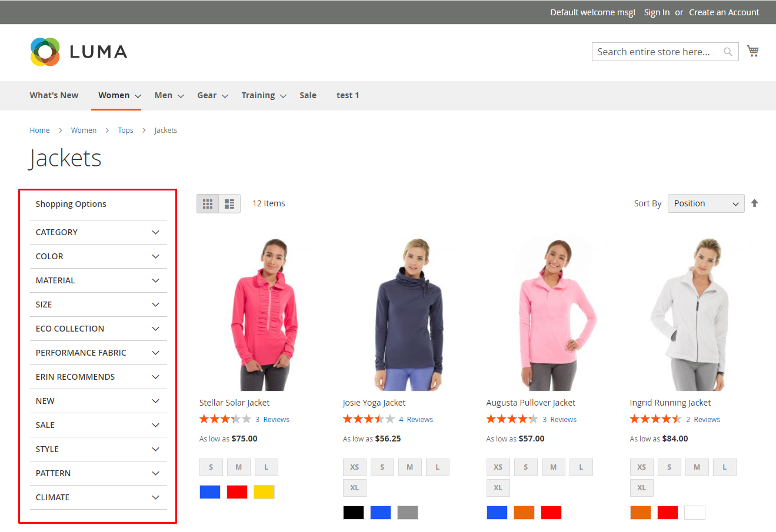Select size XL for Augusta Pullover Jacket

point(498,488)
